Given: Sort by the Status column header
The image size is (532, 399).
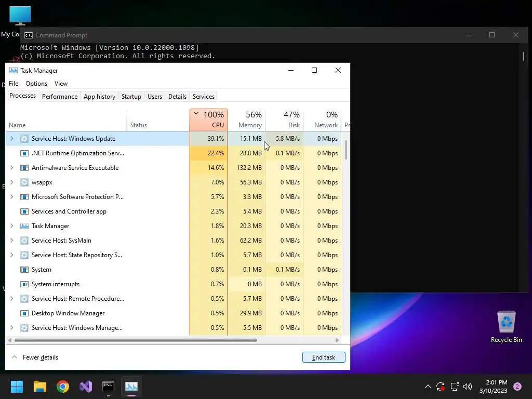Looking at the screenshot, I should (158, 120).
